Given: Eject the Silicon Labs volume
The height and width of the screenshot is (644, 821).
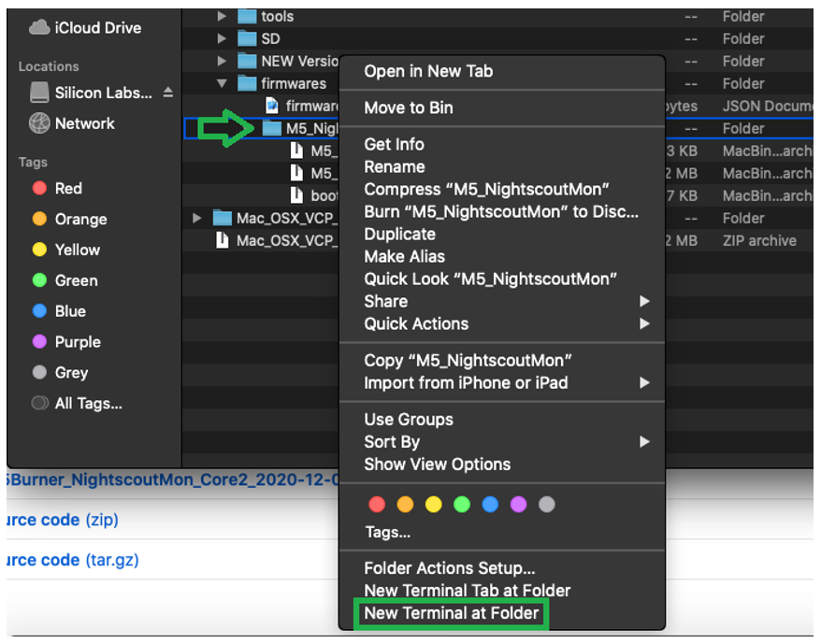Looking at the screenshot, I should tap(168, 93).
